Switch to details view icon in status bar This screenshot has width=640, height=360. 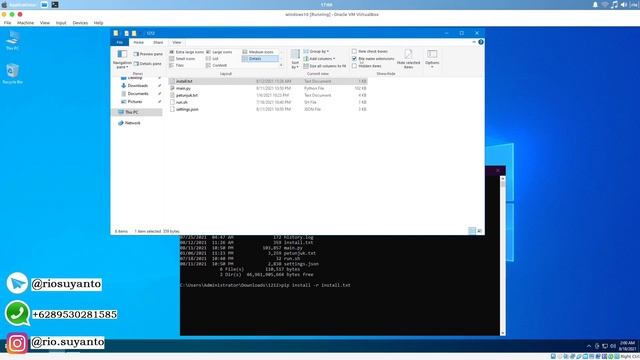(472, 231)
